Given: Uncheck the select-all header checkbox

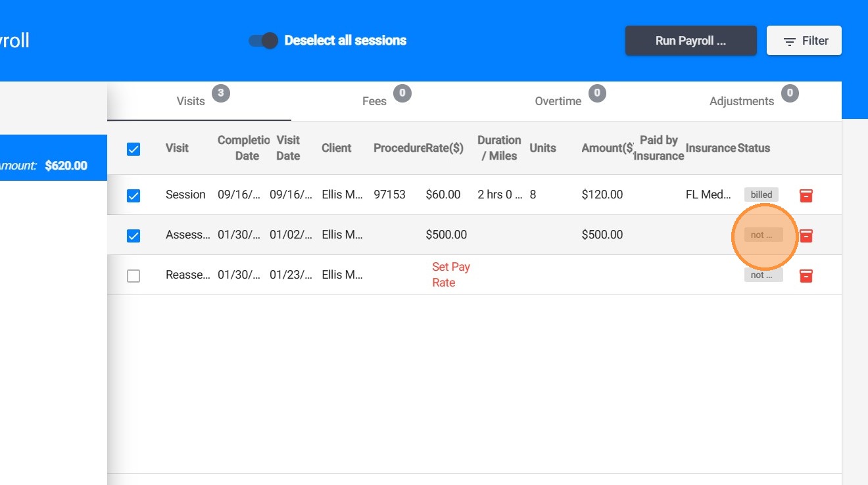Looking at the screenshot, I should (133, 149).
